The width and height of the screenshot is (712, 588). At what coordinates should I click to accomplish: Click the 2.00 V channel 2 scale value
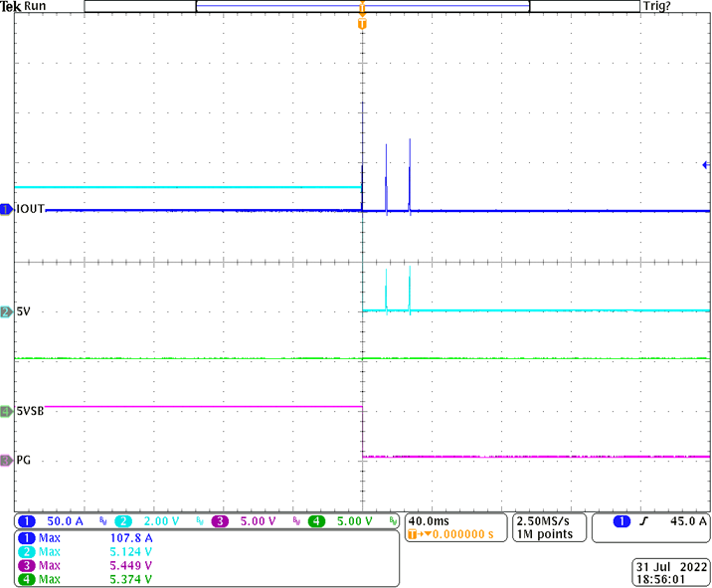(x=161, y=521)
